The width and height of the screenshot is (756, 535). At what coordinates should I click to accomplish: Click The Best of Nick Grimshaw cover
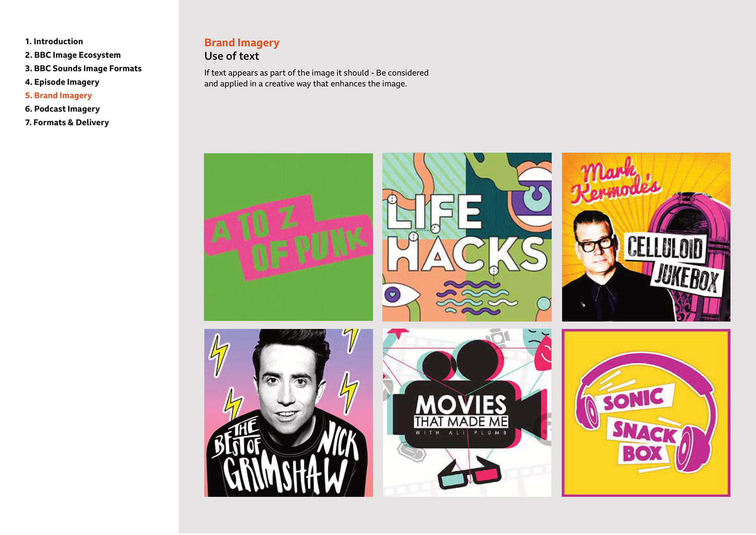[288, 412]
